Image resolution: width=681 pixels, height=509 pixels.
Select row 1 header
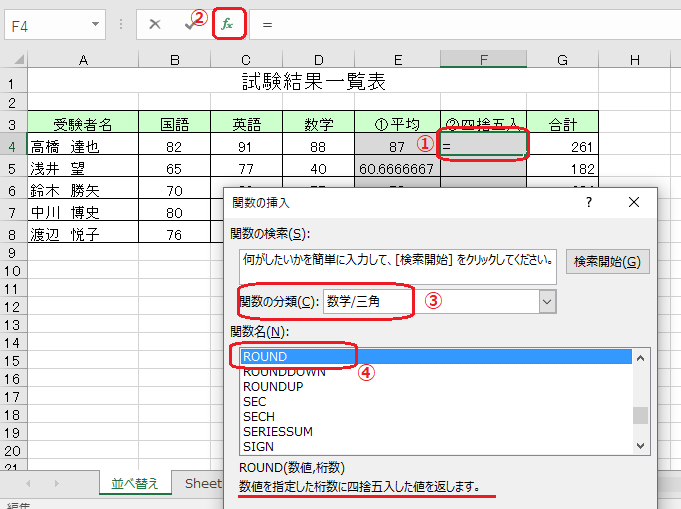(13, 82)
